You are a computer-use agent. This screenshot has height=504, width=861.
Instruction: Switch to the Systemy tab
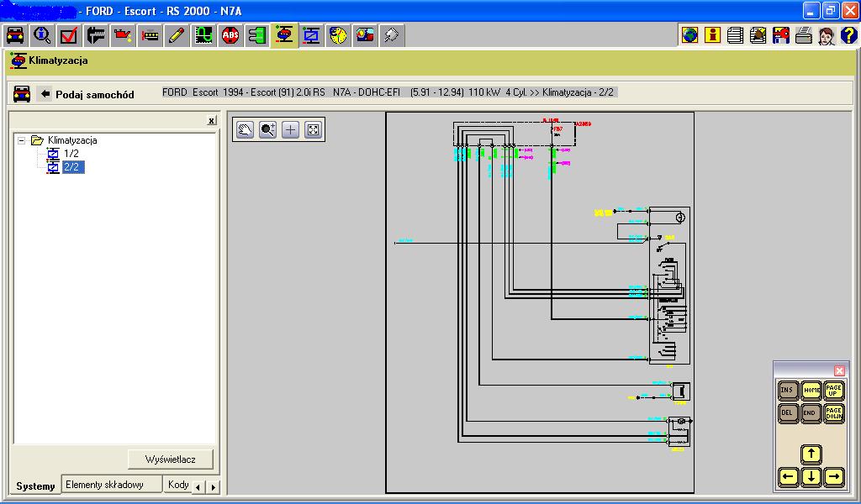point(35,486)
